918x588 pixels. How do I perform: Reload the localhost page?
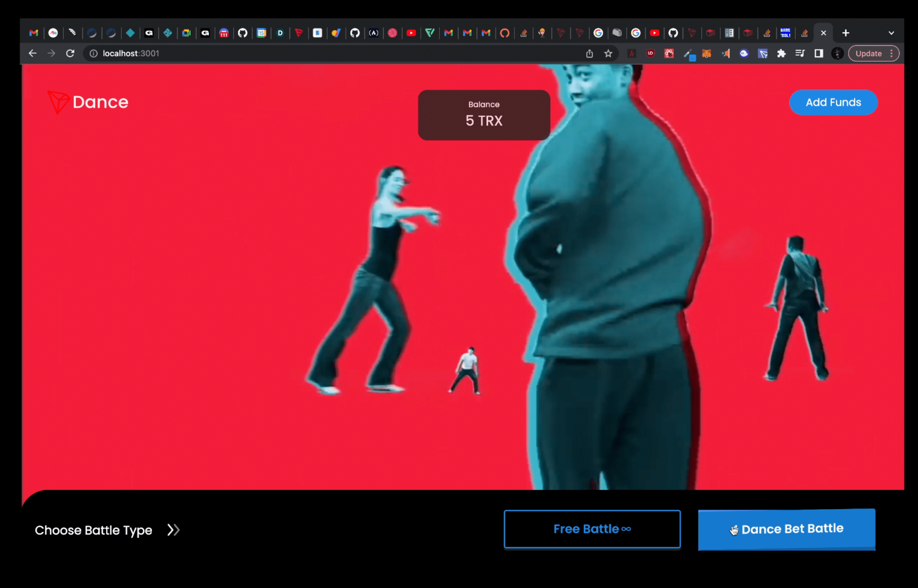coord(70,53)
